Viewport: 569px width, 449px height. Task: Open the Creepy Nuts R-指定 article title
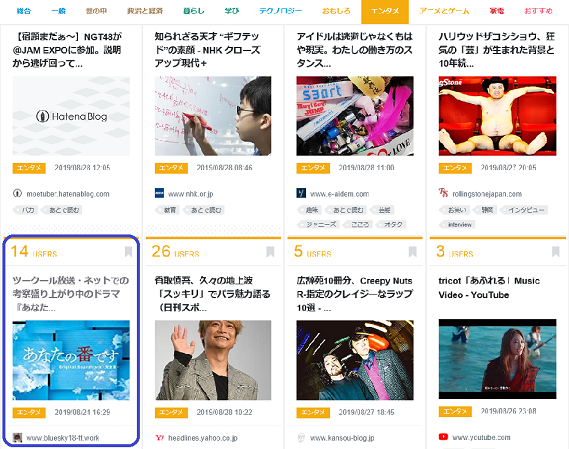pos(355,294)
